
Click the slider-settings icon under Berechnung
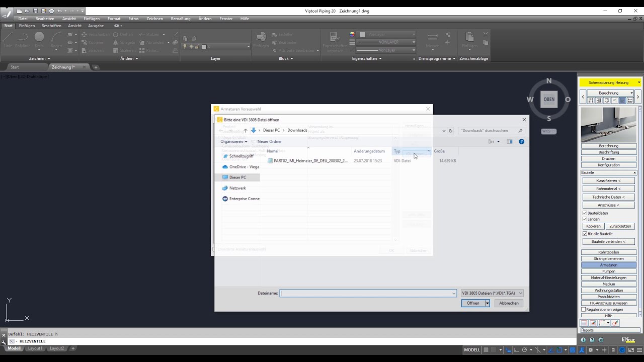click(x=591, y=101)
